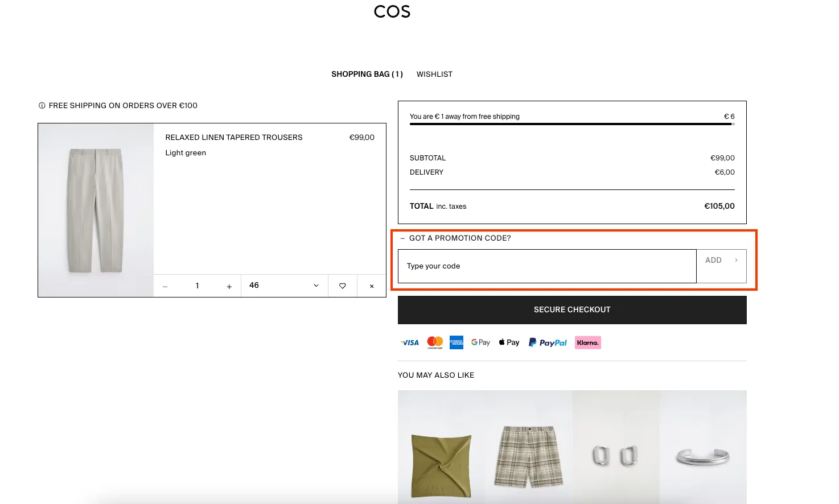This screenshot has height=504, width=839.
Task: Click the Klarna payment icon
Action: click(x=587, y=342)
